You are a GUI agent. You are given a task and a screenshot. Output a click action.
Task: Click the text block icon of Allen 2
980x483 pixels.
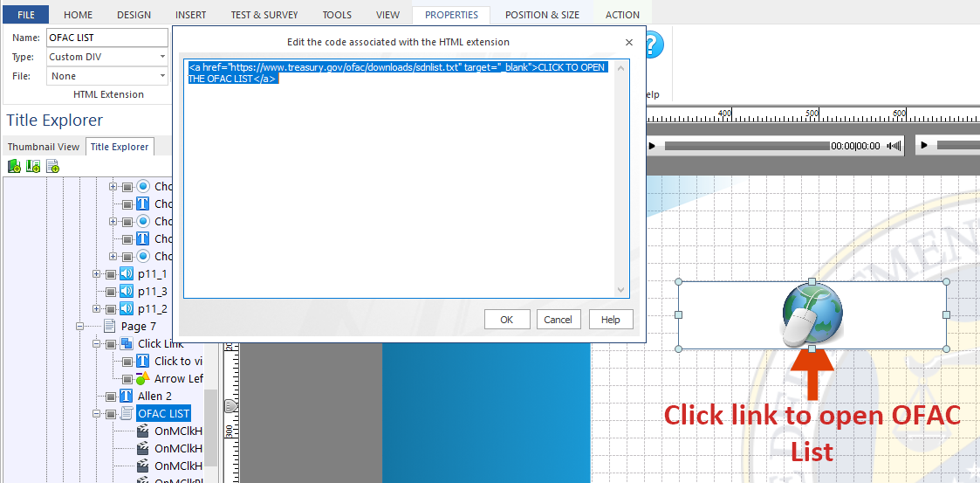127,396
